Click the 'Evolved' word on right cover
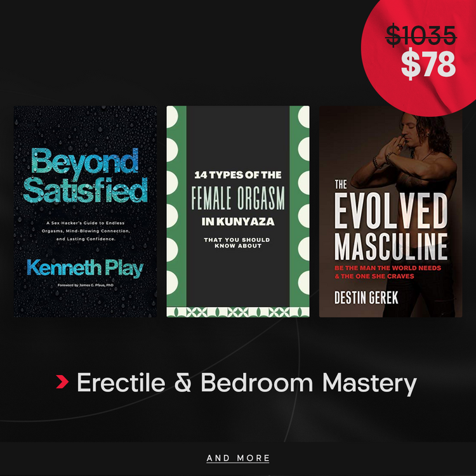 [391, 211]
